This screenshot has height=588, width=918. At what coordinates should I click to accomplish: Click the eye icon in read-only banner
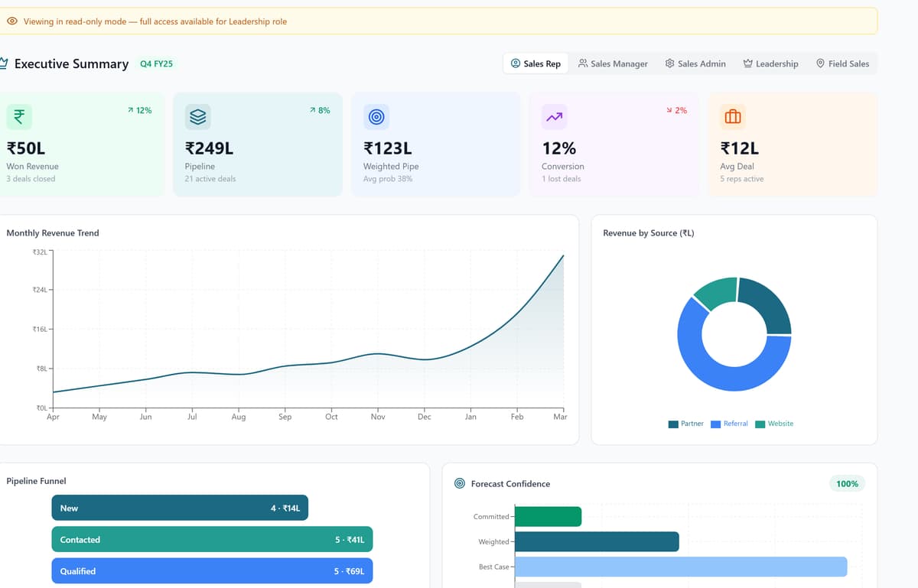pyautogui.click(x=12, y=21)
